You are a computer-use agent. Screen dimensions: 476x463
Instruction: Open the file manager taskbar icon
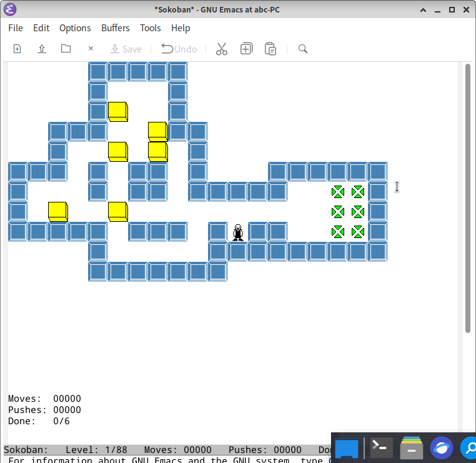(411, 448)
